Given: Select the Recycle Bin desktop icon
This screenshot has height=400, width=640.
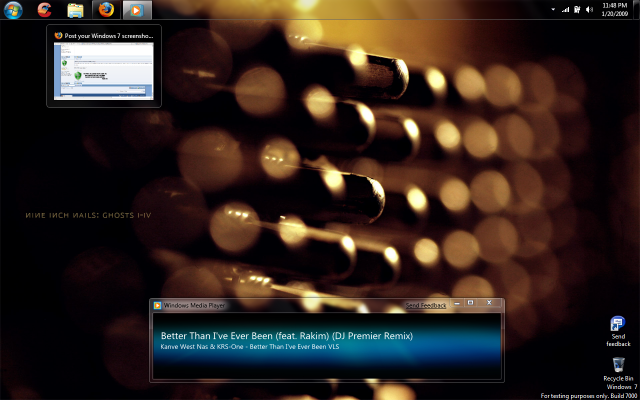Looking at the screenshot, I should 618,369.
